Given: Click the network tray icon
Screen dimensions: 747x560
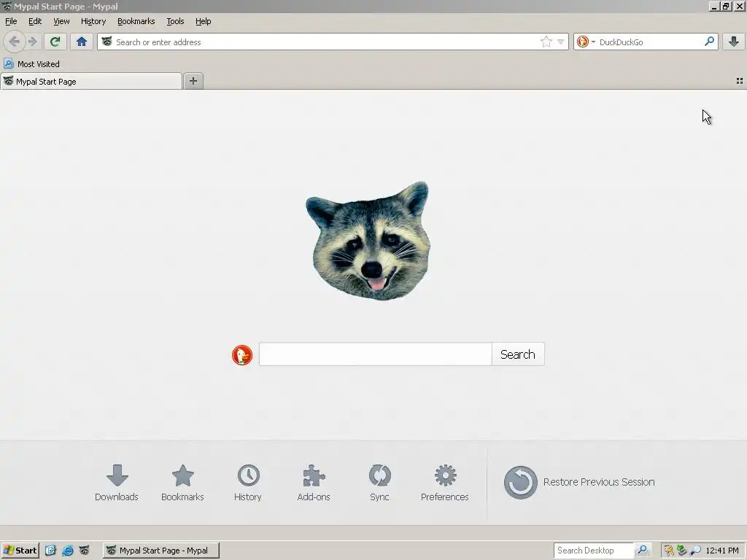Looking at the screenshot, I should pyautogui.click(x=682, y=551).
